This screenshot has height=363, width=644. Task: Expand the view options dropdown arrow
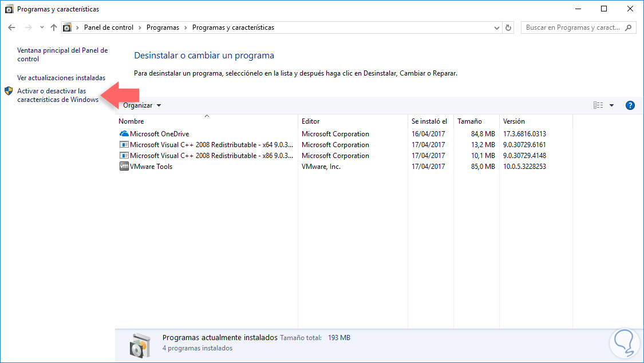[x=611, y=105]
